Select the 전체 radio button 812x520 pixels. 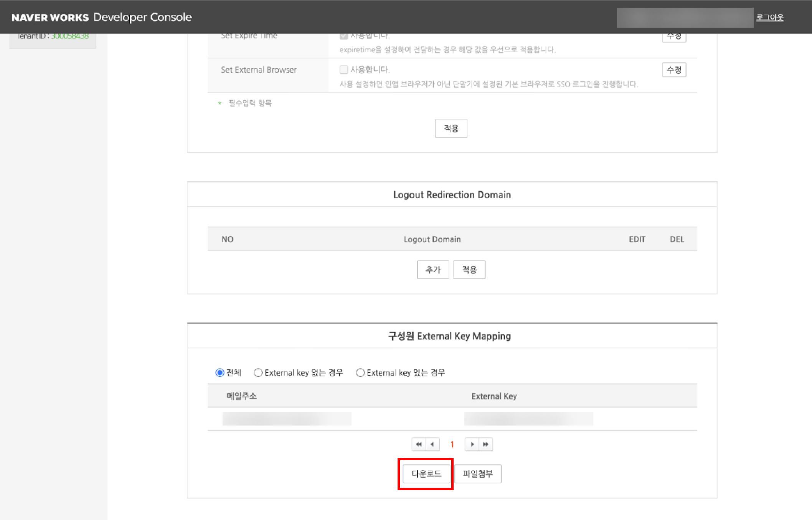tap(220, 373)
